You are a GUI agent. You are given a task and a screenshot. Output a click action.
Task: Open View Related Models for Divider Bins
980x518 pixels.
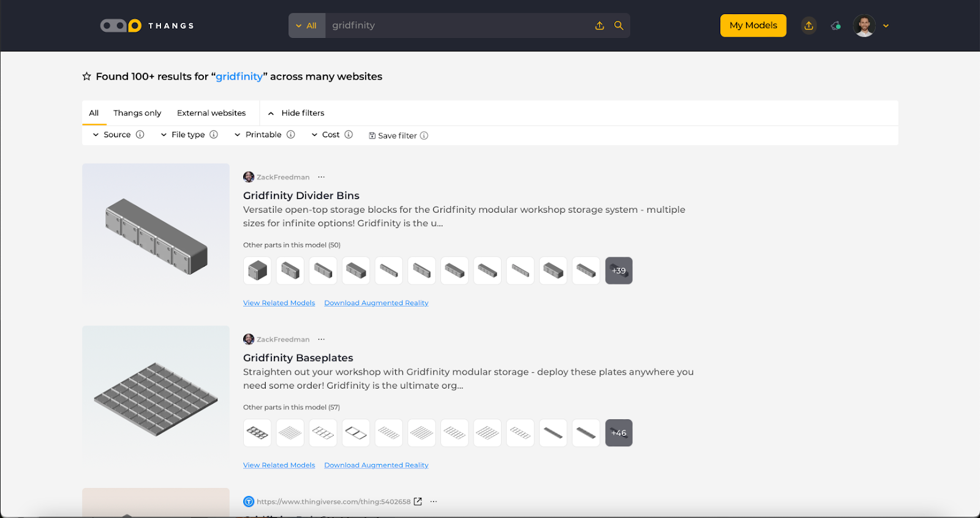[x=279, y=303]
